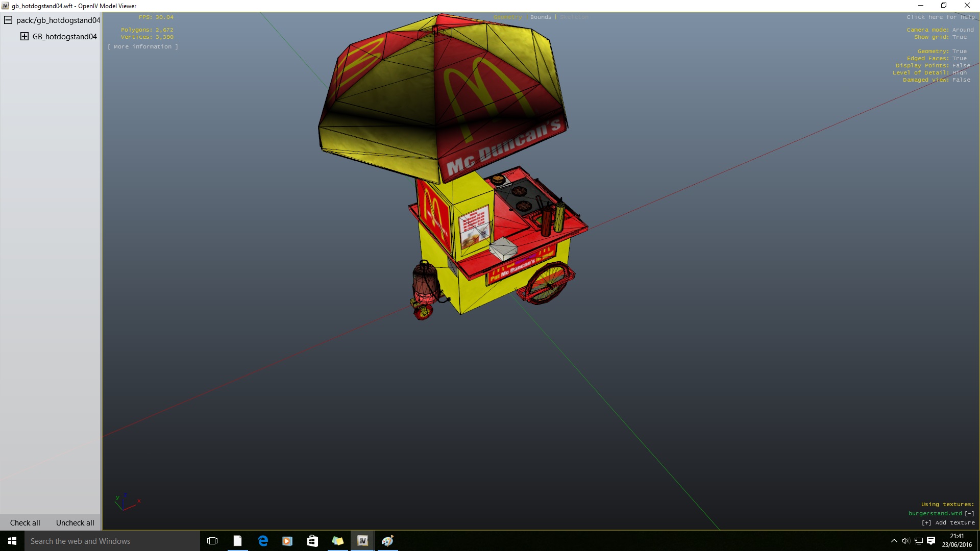The width and height of the screenshot is (980, 551).
Task: Click [+] Add texture
Action: (x=948, y=523)
